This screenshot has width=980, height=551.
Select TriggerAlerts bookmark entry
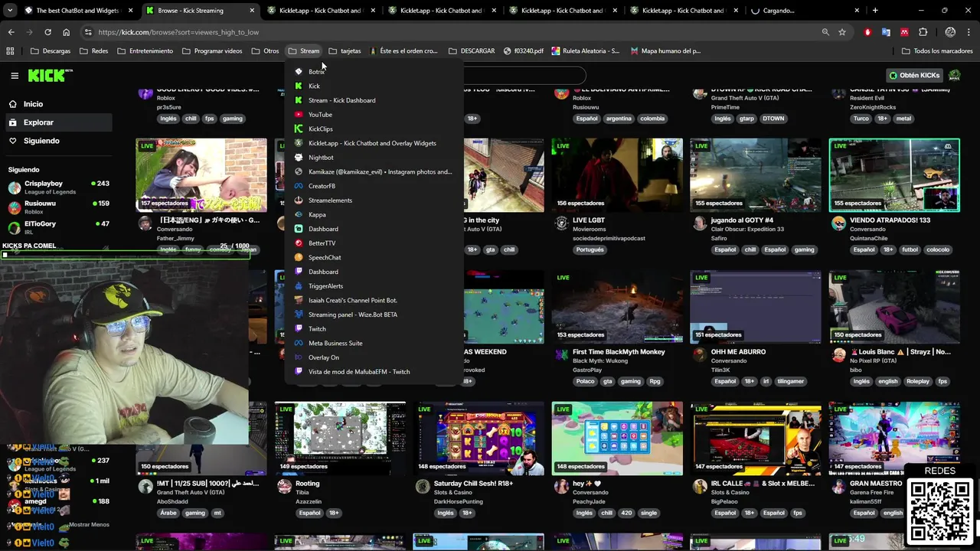click(374, 286)
